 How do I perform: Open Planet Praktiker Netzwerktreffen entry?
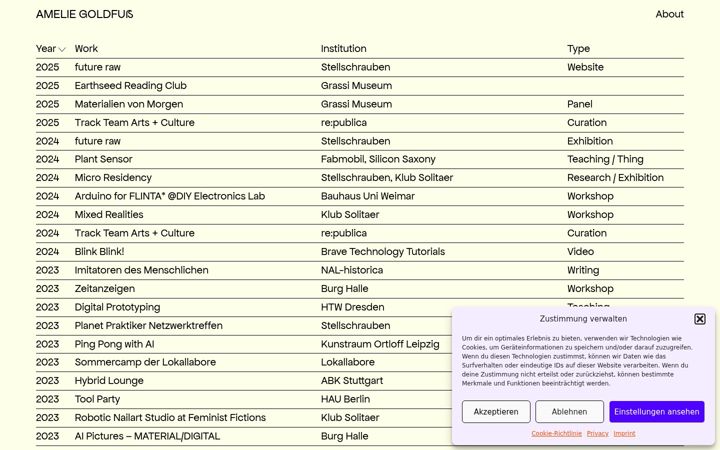pos(148,326)
